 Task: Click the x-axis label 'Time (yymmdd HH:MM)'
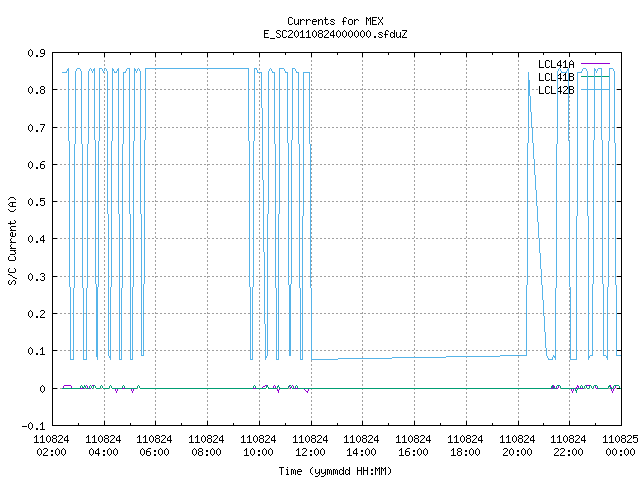pos(335,471)
